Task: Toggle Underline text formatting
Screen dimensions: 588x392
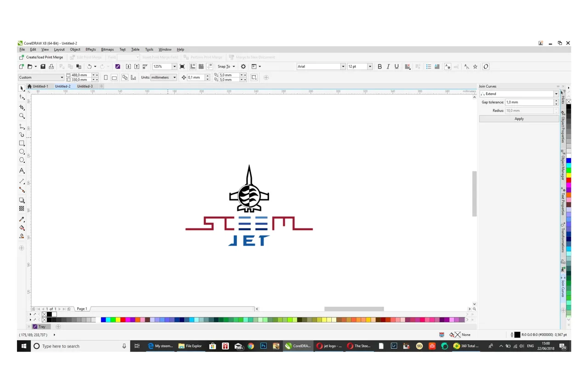Action: coord(396,67)
